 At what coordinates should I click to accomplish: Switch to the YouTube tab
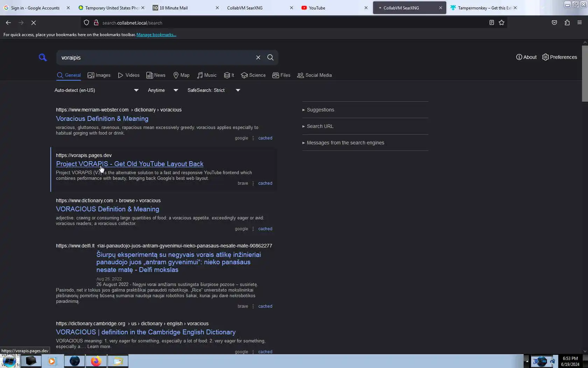pos(334,8)
